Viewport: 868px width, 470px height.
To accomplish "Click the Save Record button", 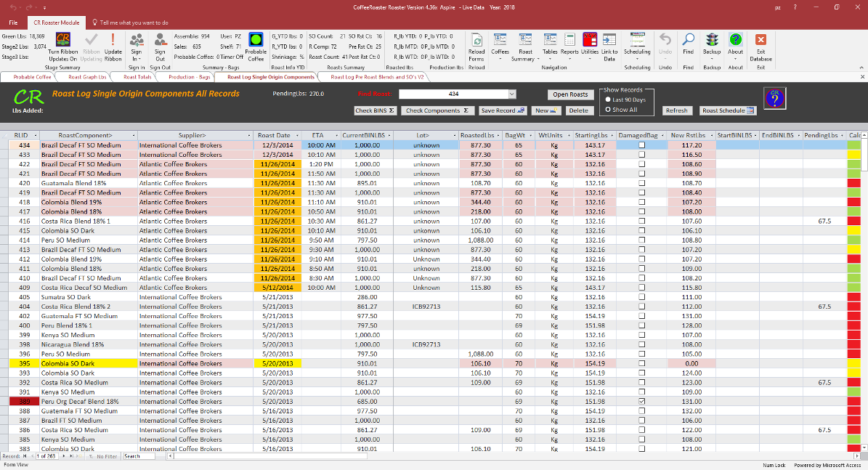I will point(503,110).
